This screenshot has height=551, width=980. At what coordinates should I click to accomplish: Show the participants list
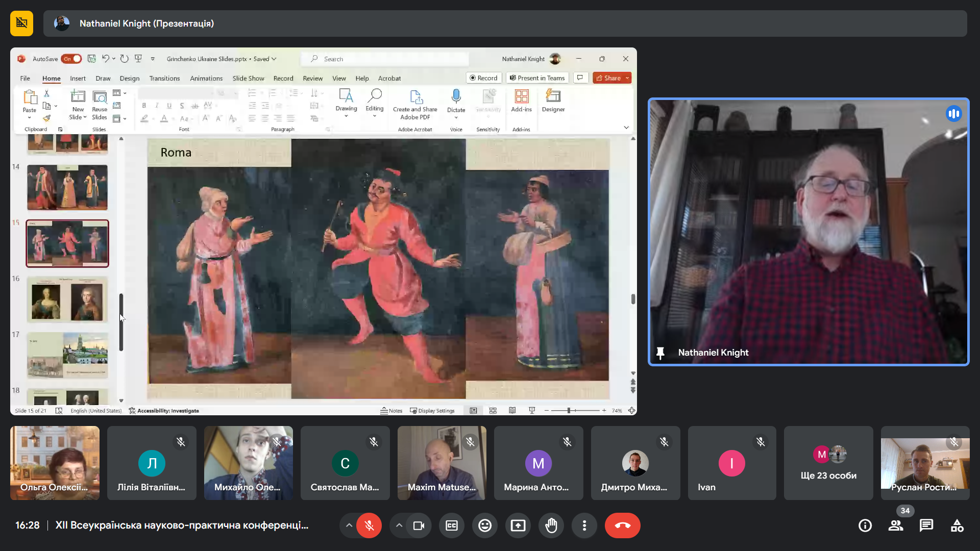click(896, 525)
